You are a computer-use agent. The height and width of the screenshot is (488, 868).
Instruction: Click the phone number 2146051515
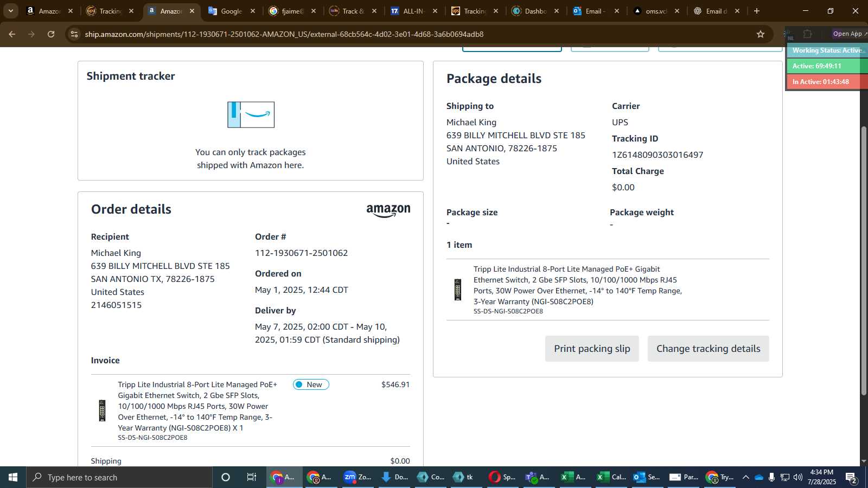[116, 305]
